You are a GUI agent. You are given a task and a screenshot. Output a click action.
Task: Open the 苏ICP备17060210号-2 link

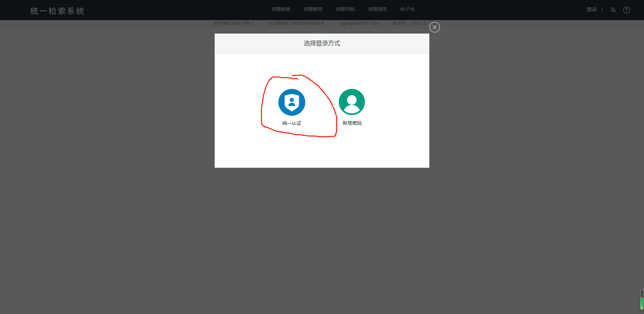pos(233,23)
